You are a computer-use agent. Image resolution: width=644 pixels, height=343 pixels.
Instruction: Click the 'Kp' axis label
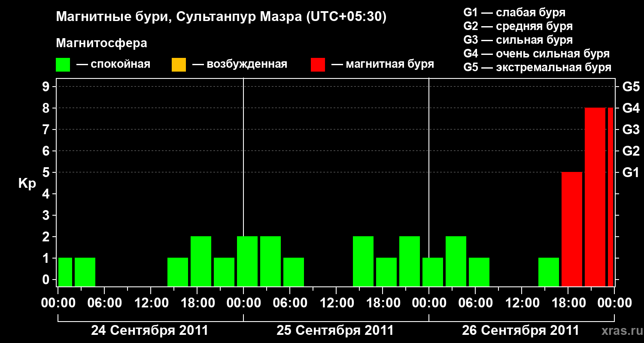pyautogui.click(x=27, y=184)
